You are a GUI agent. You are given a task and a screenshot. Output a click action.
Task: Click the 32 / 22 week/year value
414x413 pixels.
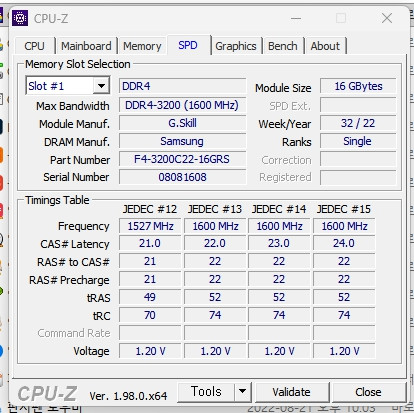(x=358, y=123)
